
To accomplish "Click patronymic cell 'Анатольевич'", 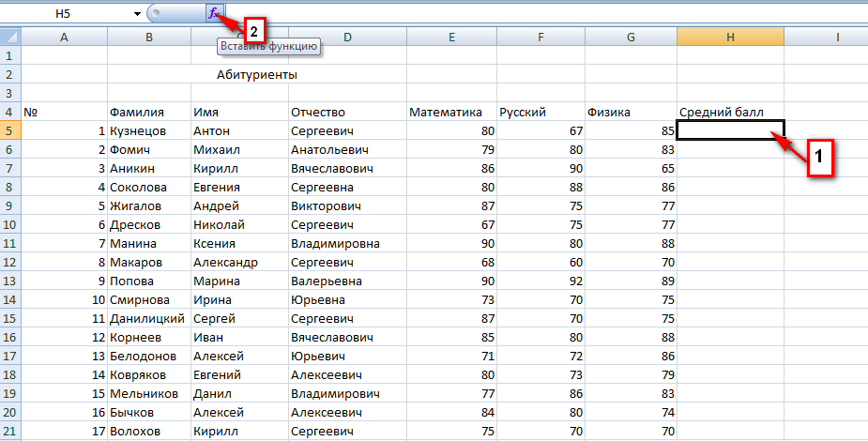I will click(347, 150).
